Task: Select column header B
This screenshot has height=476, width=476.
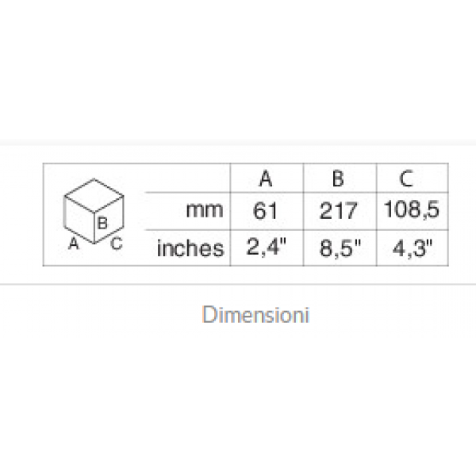Action: [338, 178]
